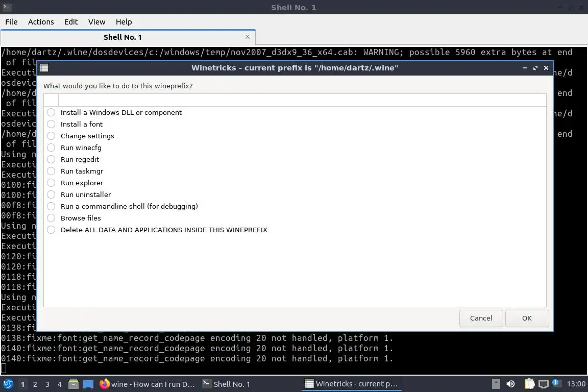This screenshot has height=392, width=588.
Task: Select the 'Run winecfg' radio button
Action: [x=51, y=148]
